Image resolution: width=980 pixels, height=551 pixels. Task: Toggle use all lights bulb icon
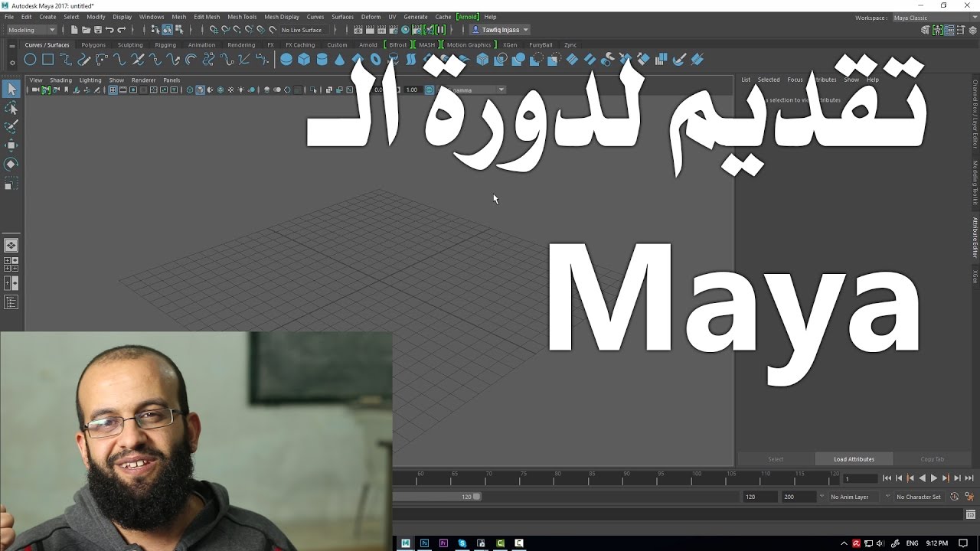click(240, 90)
